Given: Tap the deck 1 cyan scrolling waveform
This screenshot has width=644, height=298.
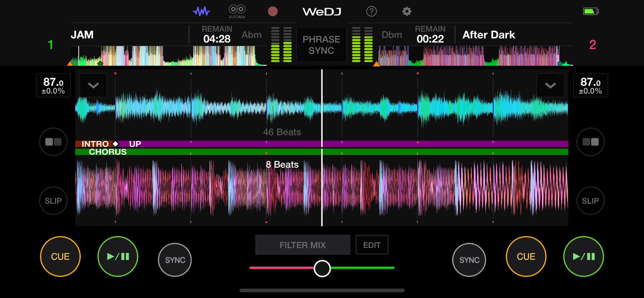Looking at the screenshot, I should click(322, 108).
